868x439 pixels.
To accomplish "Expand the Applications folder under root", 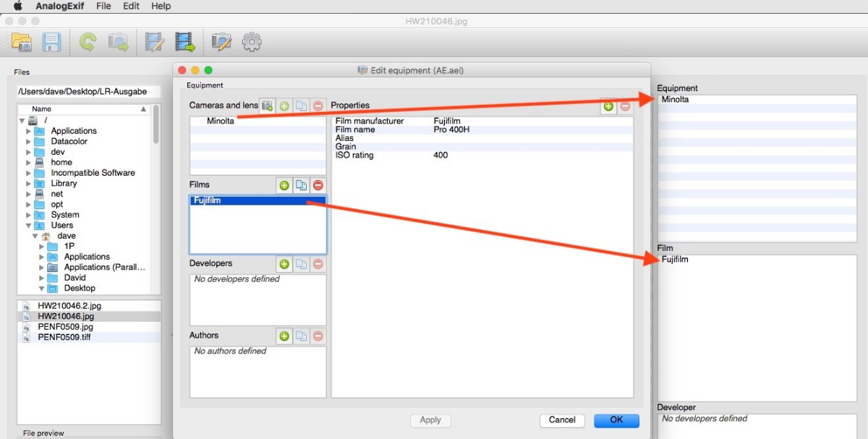I will point(29,131).
